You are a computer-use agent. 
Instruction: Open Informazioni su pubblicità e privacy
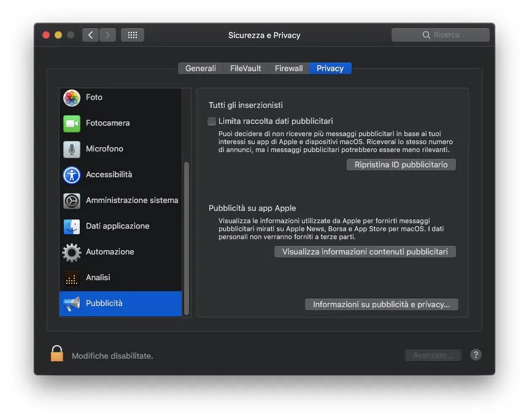click(381, 304)
